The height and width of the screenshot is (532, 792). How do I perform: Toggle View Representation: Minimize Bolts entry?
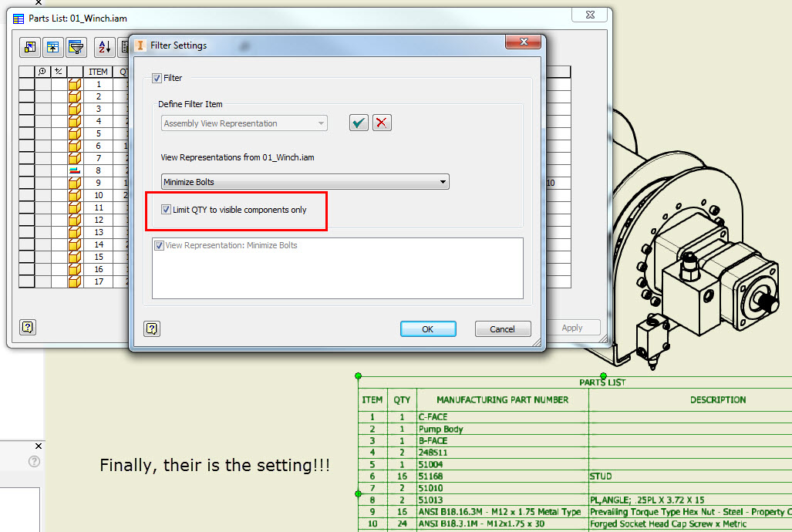[x=159, y=245]
